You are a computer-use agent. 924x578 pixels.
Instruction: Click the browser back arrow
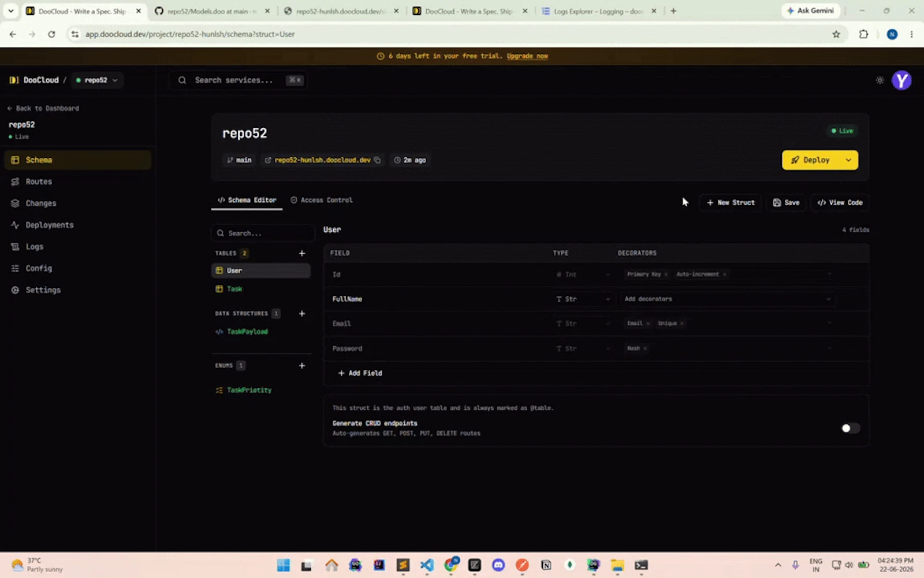click(x=13, y=34)
